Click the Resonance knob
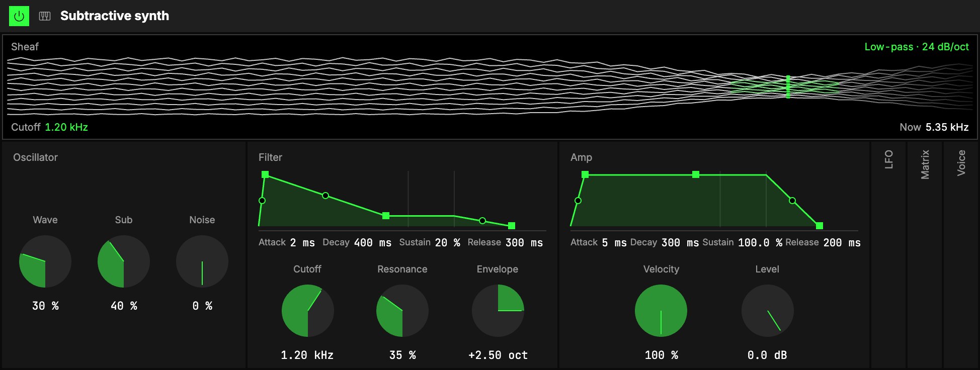980x370 pixels. click(402, 311)
